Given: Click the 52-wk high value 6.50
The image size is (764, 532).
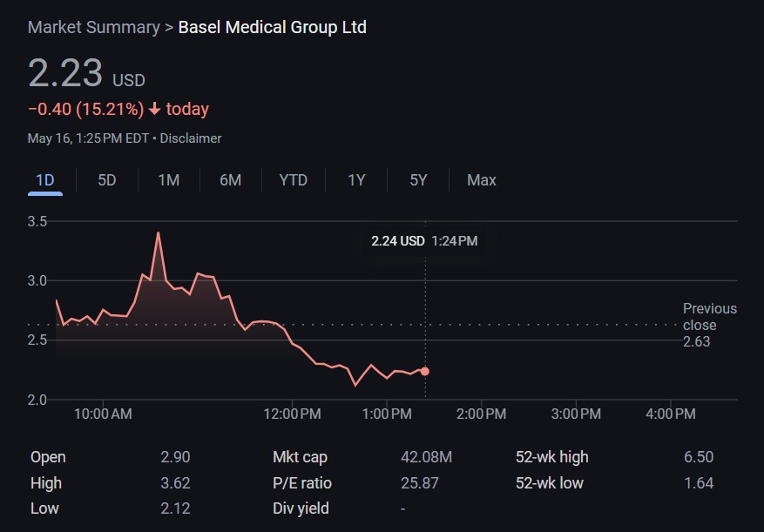Looking at the screenshot, I should (699, 457).
